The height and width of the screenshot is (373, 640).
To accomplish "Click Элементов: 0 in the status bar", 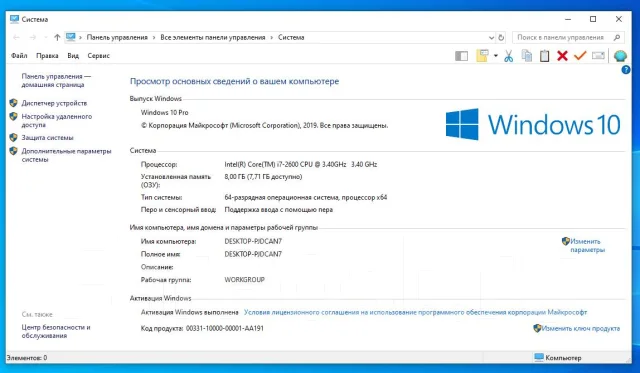I will click(x=27, y=357).
